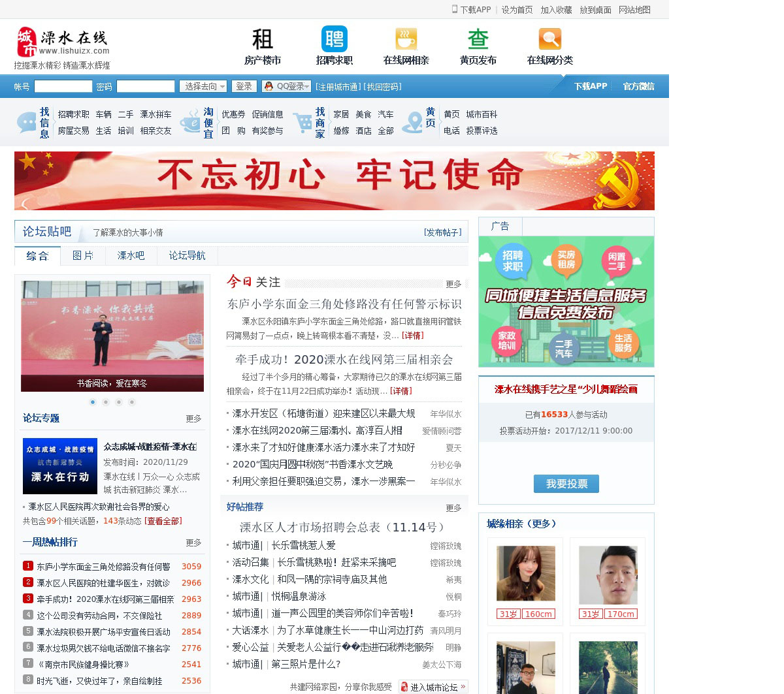Viewport: 784px width, 694px height.
Task: Open the 在线网分类 search icon
Action: tap(549, 39)
